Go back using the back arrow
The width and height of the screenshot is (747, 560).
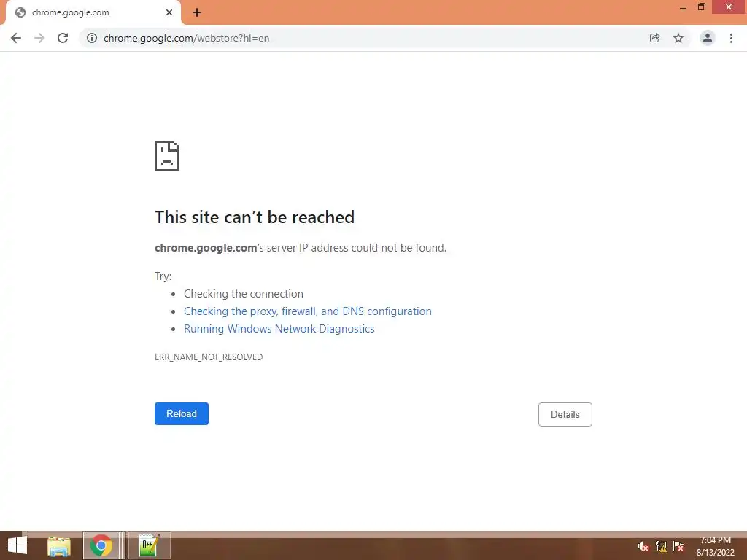pos(16,38)
